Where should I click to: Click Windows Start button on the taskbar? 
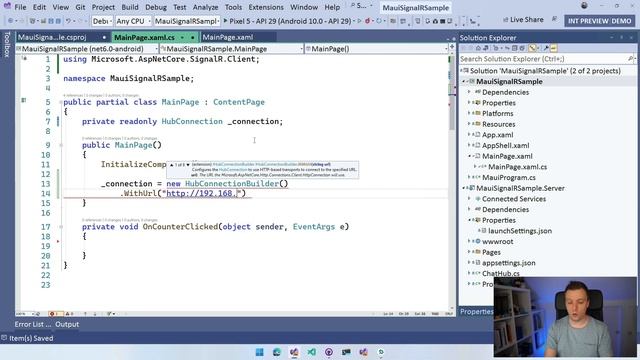(x=260, y=352)
